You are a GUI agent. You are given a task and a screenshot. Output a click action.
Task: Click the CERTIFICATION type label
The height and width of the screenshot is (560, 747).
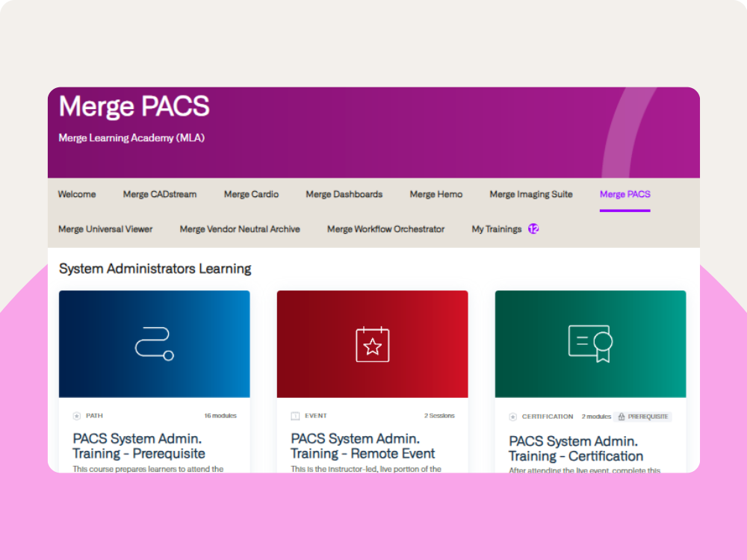click(x=548, y=417)
